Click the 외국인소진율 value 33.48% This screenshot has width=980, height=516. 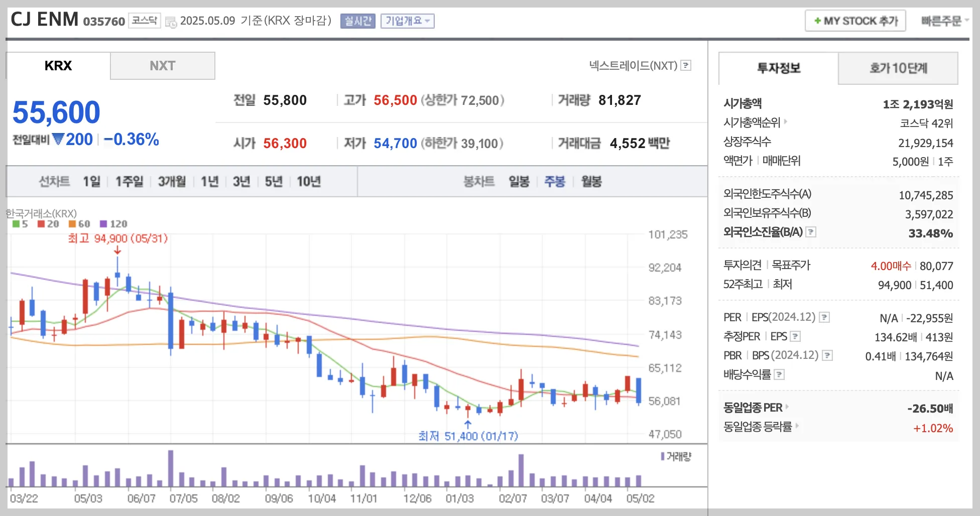(930, 233)
